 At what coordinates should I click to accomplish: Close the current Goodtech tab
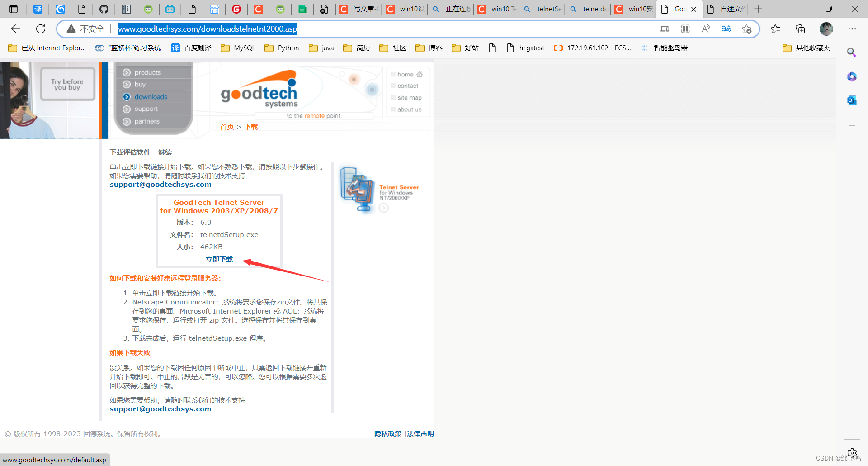pos(694,9)
